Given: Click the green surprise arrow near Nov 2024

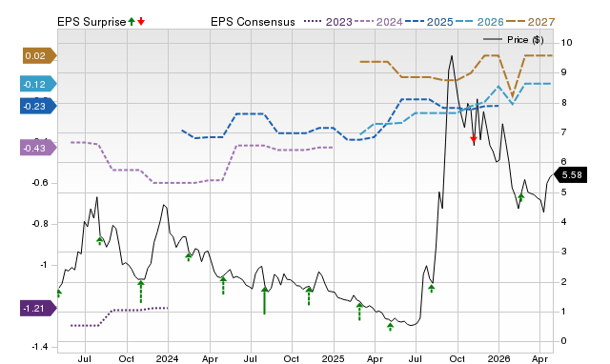Looking at the screenshot, I should pos(309,296).
